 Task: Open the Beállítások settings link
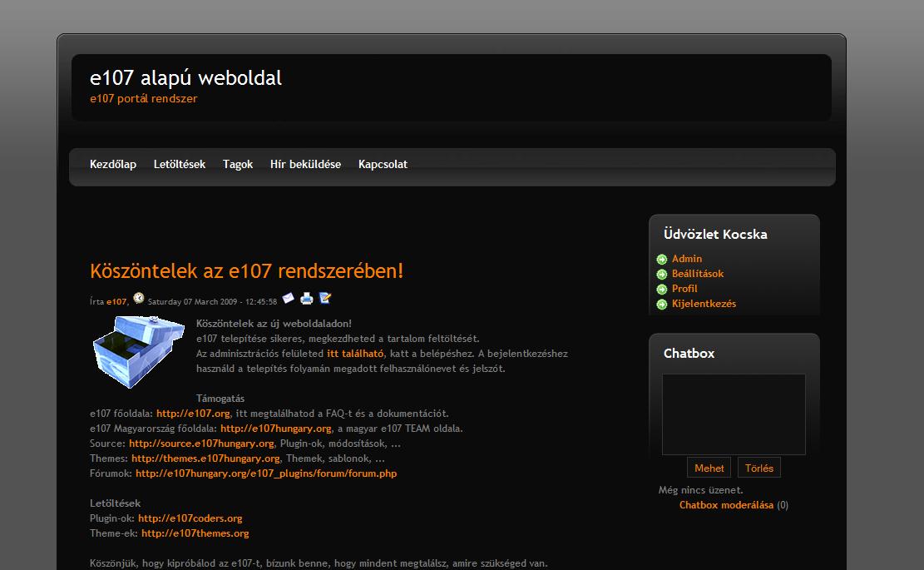(x=698, y=274)
